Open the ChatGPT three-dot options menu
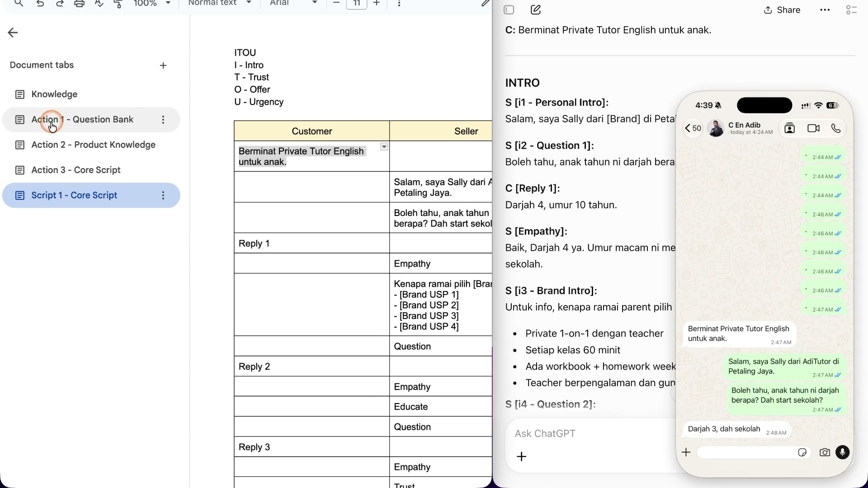868x488 pixels. (825, 10)
